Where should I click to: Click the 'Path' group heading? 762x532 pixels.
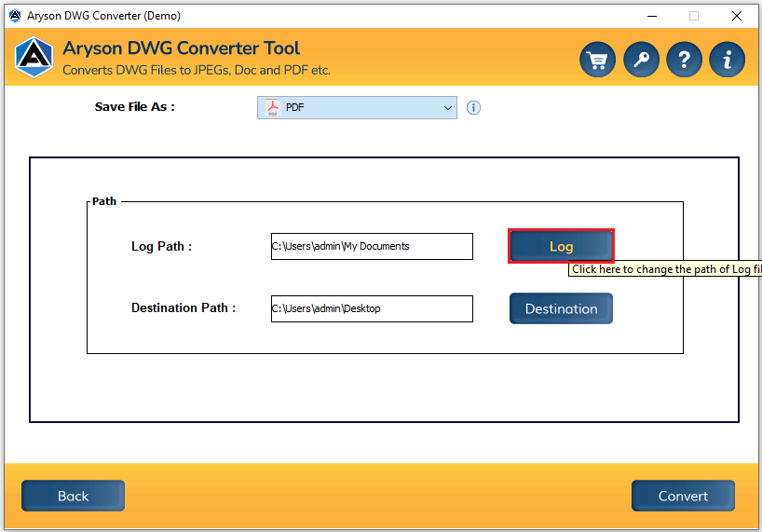pos(104,201)
